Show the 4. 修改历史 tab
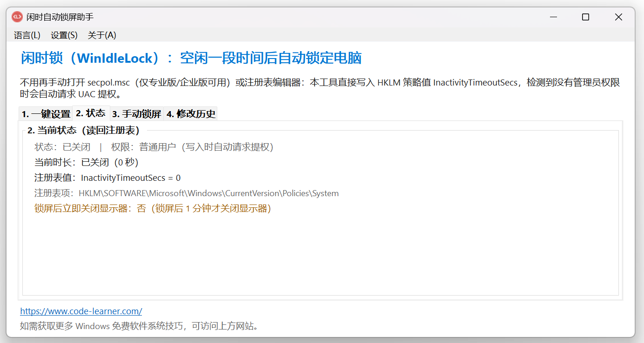Viewport: 644px width, 343px height. click(191, 114)
